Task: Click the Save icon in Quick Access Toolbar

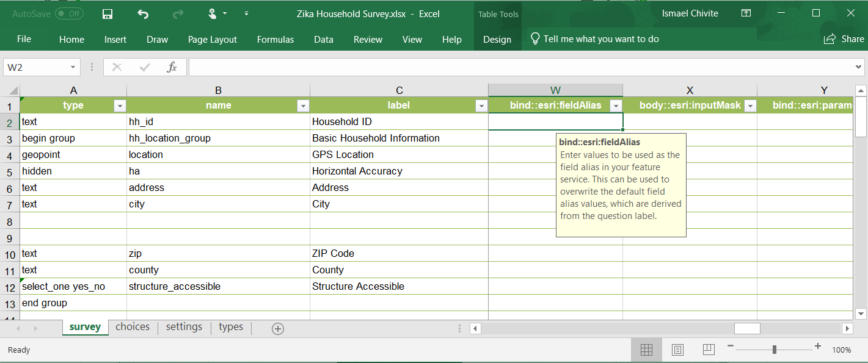Action: point(108,13)
